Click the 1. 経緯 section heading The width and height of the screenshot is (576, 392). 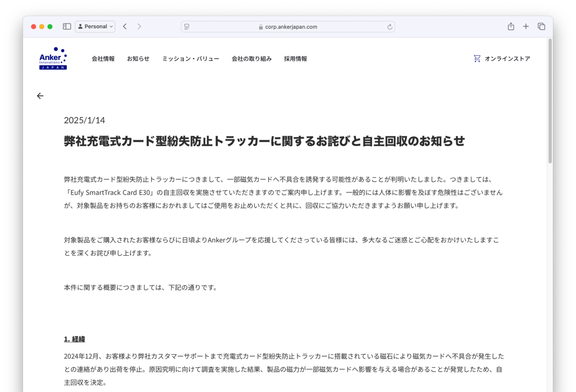tap(74, 339)
